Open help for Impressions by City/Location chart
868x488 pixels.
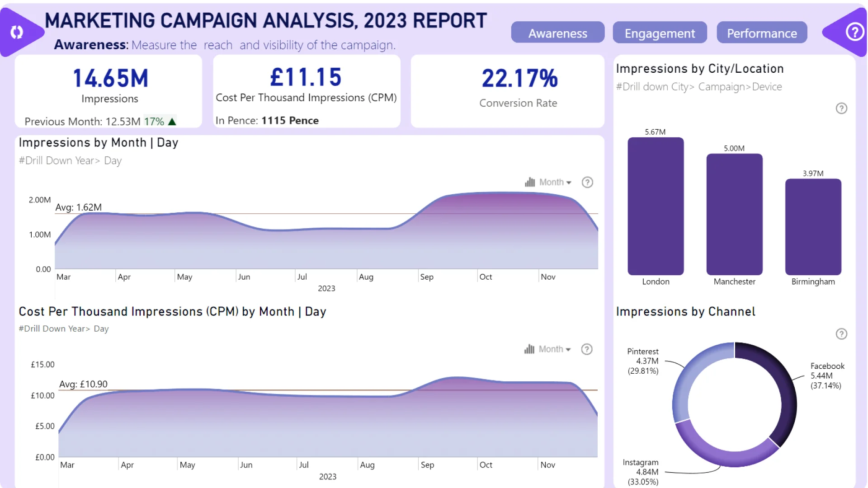point(841,108)
